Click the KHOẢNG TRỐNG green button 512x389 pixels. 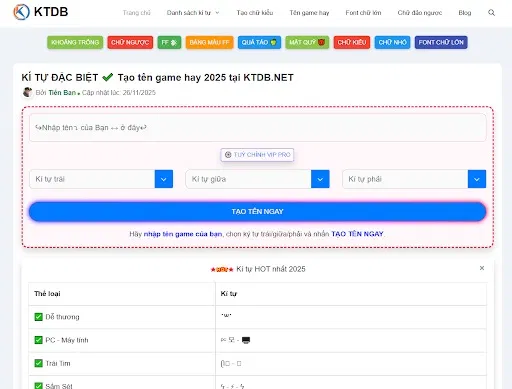75,42
